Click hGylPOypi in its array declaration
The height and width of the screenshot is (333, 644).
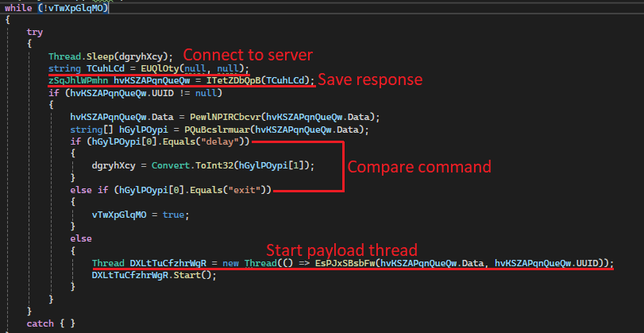click(144, 130)
